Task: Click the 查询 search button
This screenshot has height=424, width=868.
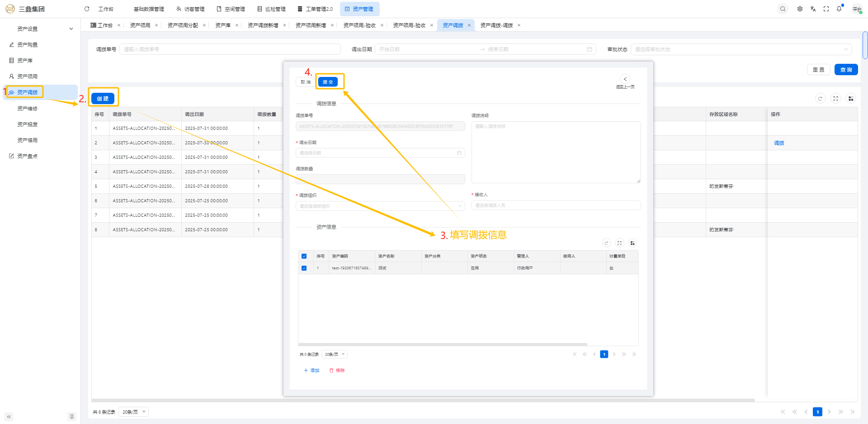Action: 846,70
